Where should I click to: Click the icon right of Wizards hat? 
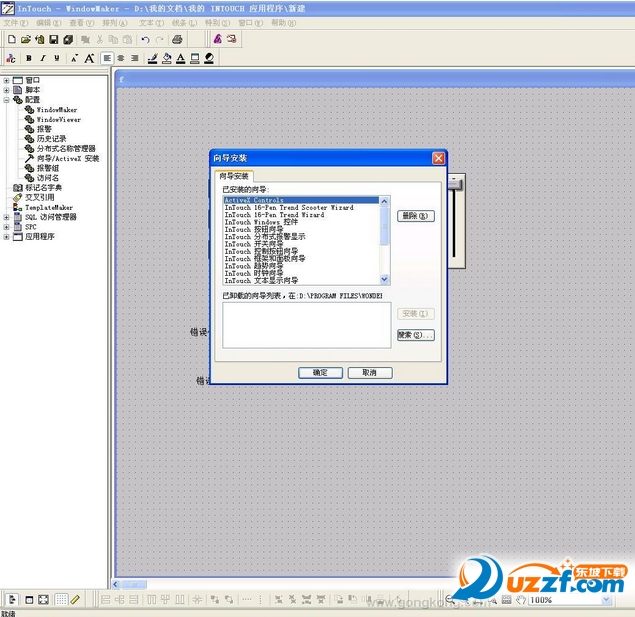(232, 39)
